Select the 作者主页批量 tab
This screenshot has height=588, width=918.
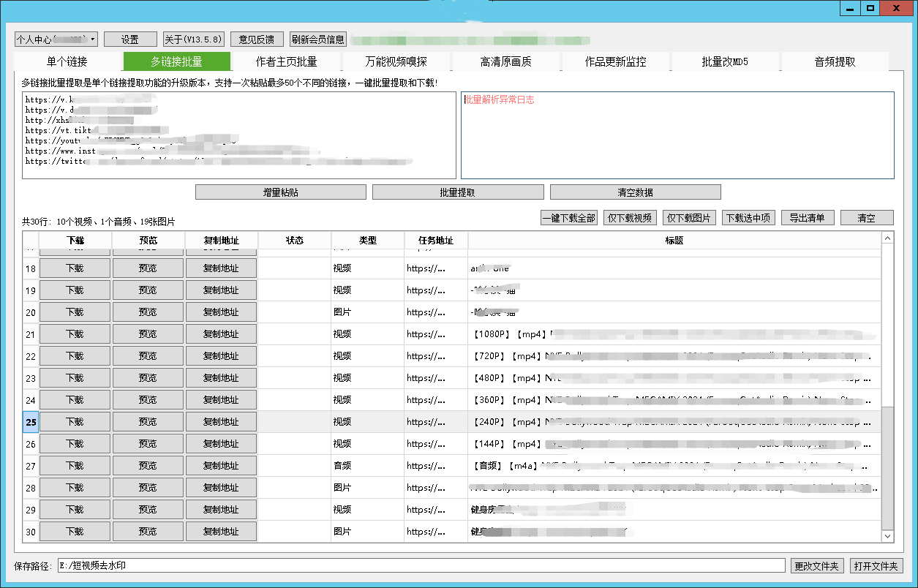tap(286, 61)
